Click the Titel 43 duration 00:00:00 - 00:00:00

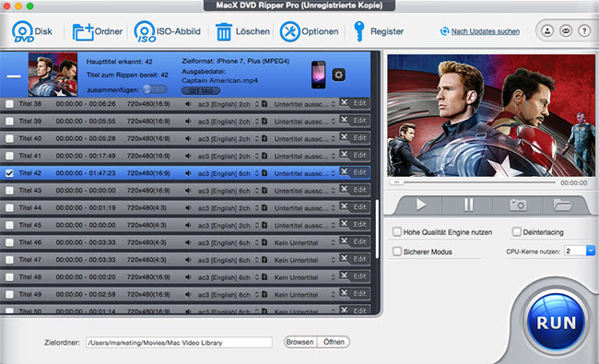86,190
